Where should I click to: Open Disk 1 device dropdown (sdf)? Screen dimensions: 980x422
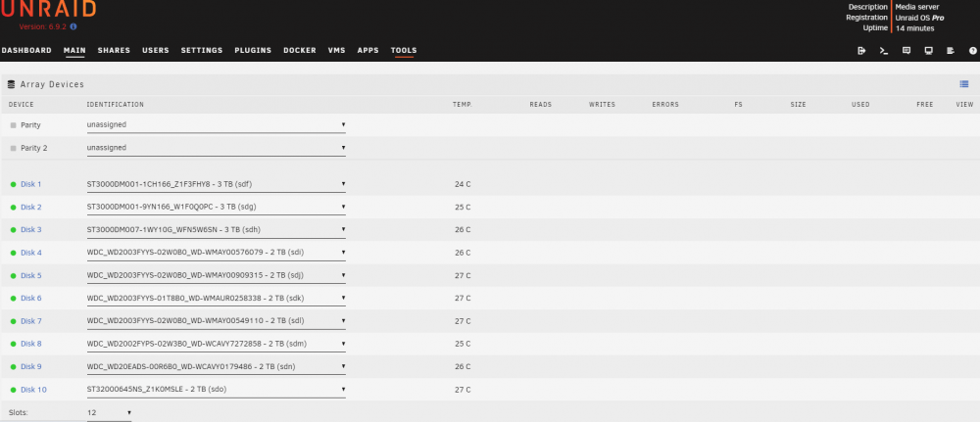217,184
